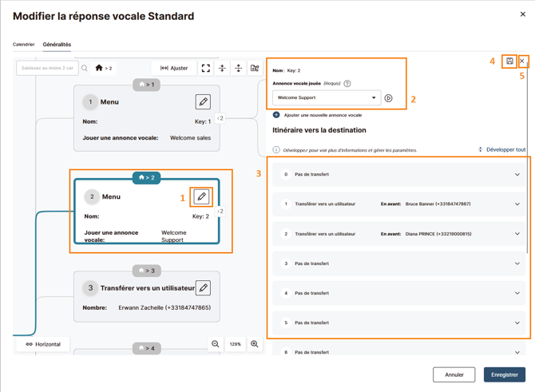Click the save disk icon in side panel
Image resolution: width=535 pixels, height=392 pixels.
coord(509,61)
